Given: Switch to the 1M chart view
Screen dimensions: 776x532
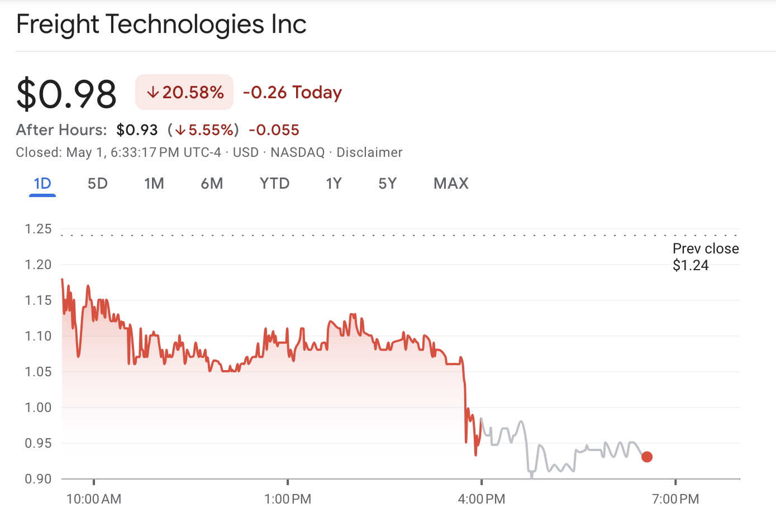Looking at the screenshot, I should (154, 183).
